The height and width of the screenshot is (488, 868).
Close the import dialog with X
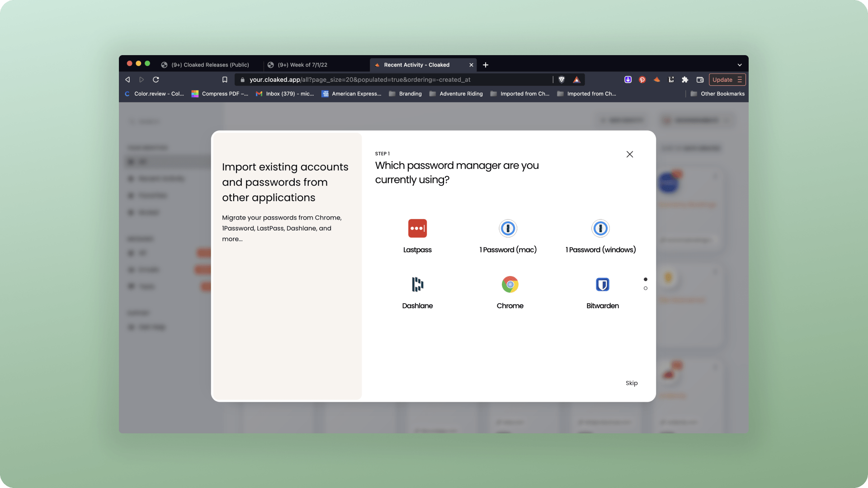(630, 154)
